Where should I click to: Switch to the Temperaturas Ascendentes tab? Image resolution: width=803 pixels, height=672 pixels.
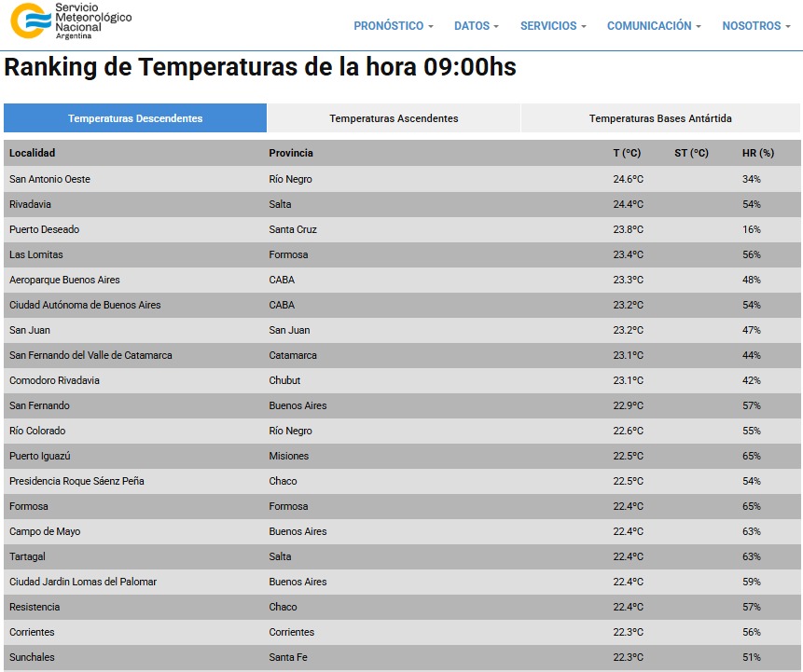pos(393,117)
